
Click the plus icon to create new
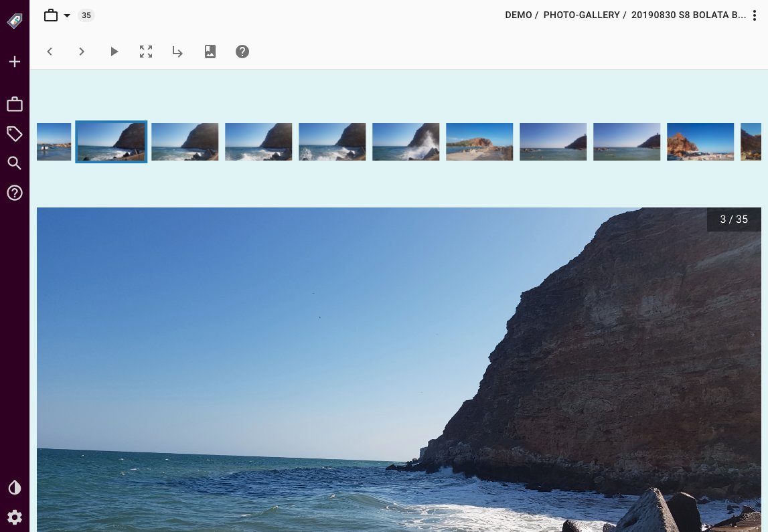tap(15, 62)
